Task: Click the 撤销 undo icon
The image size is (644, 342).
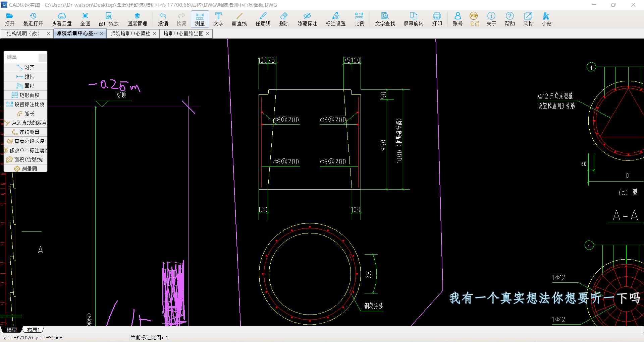Action: (x=163, y=19)
